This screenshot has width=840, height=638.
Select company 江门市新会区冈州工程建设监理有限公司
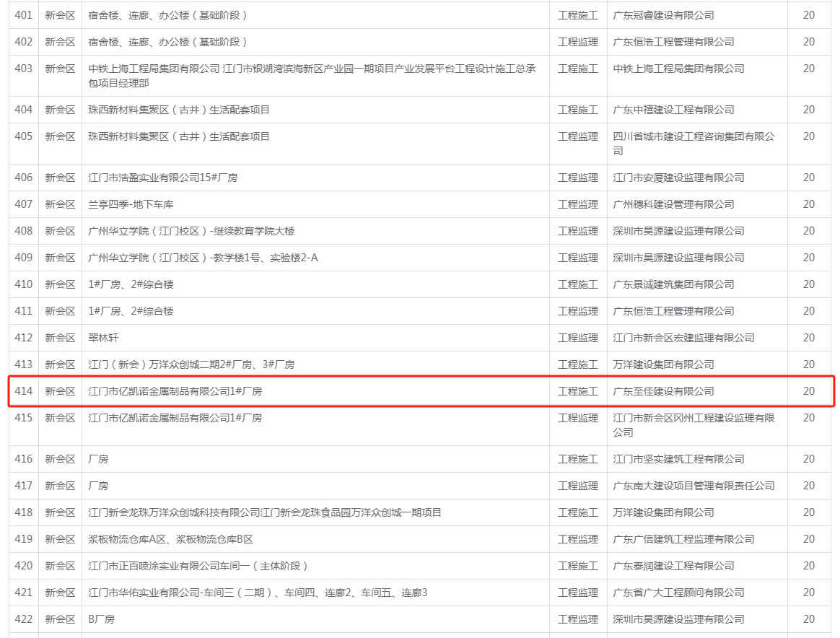click(694, 425)
